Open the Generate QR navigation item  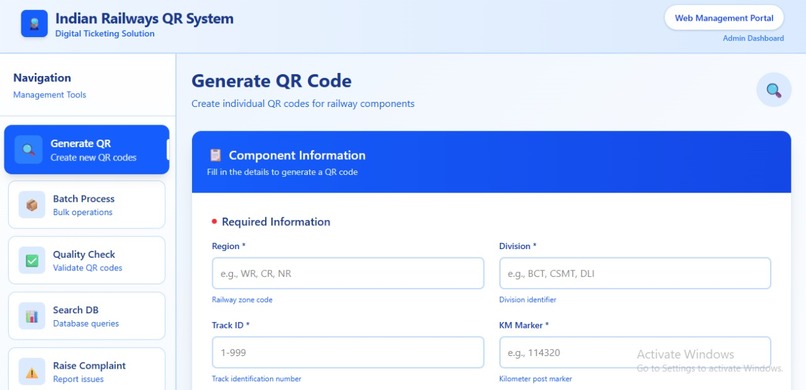[x=86, y=150]
